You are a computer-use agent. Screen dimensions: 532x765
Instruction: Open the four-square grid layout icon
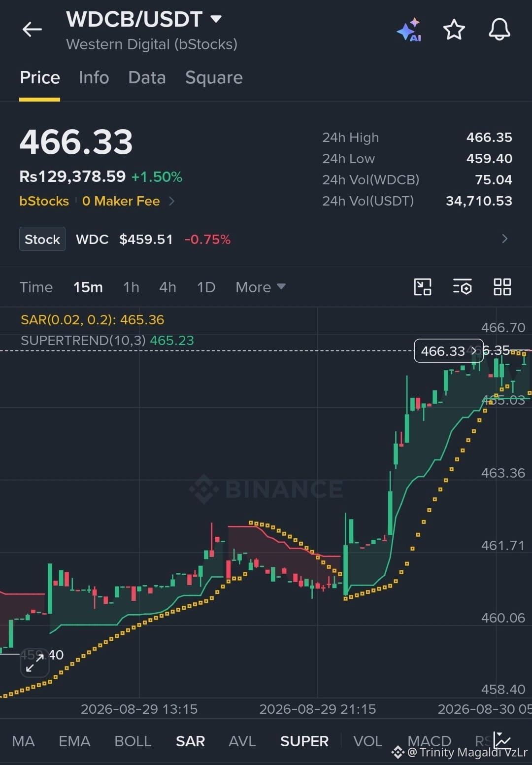(x=502, y=287)
